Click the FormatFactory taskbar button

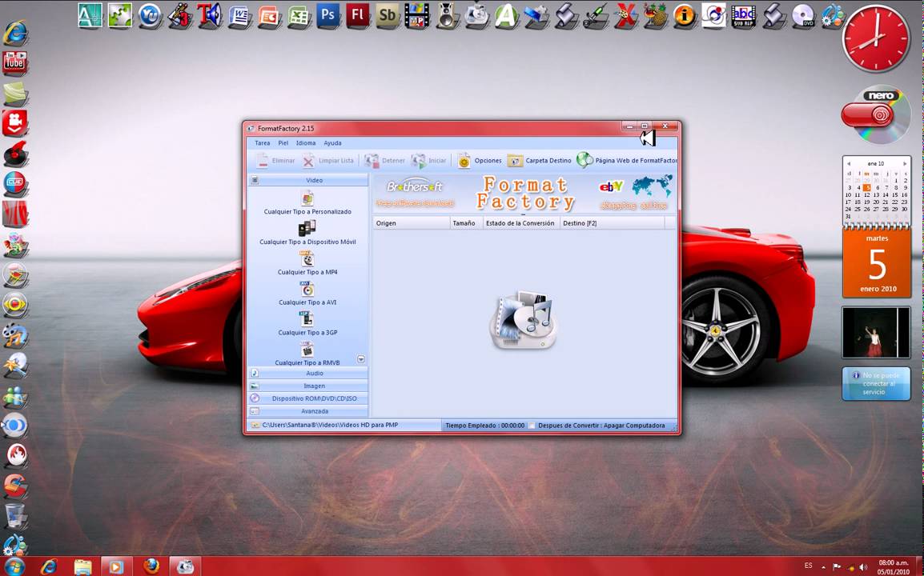point(185,566)
